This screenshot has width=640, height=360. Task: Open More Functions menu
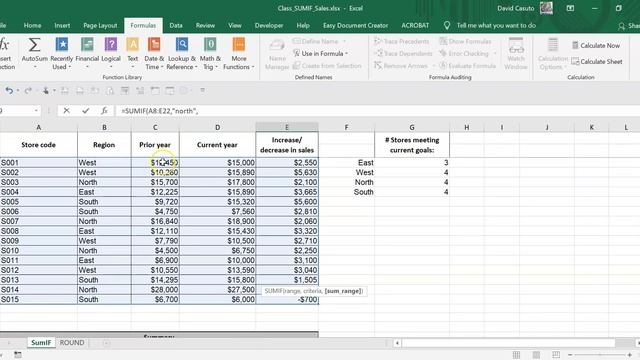238,53
